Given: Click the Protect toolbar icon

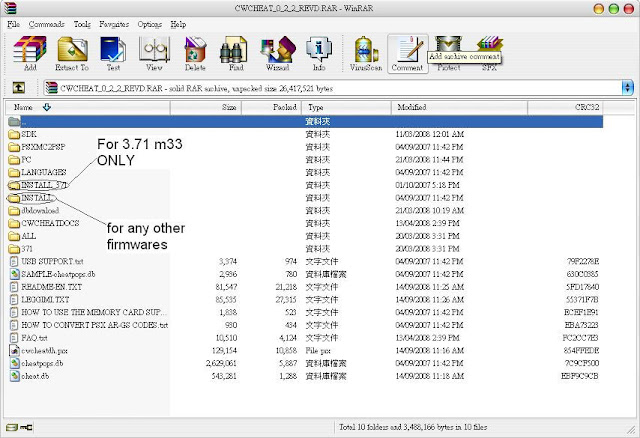Looking at the screenshot, I should click(x=449, y=53).
